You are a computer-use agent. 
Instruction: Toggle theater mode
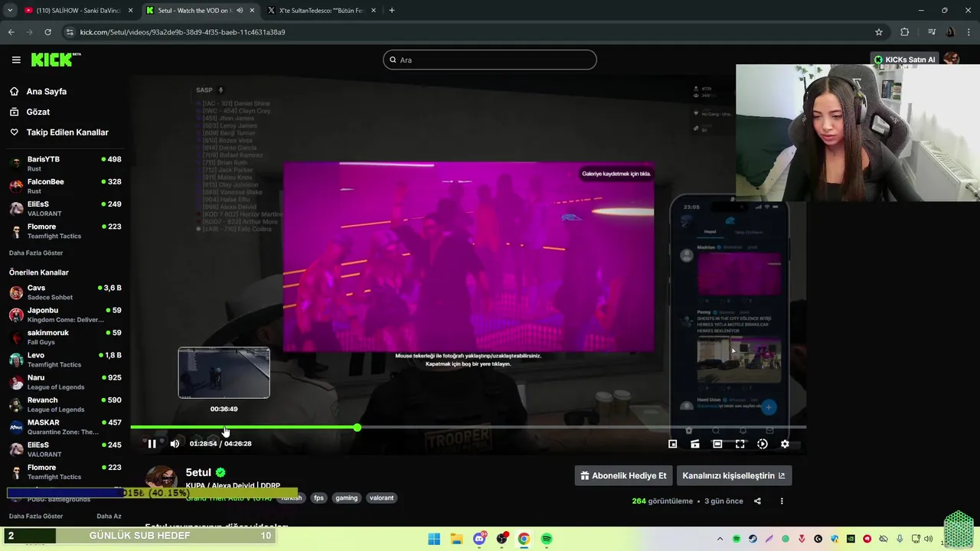pos(717,444)
